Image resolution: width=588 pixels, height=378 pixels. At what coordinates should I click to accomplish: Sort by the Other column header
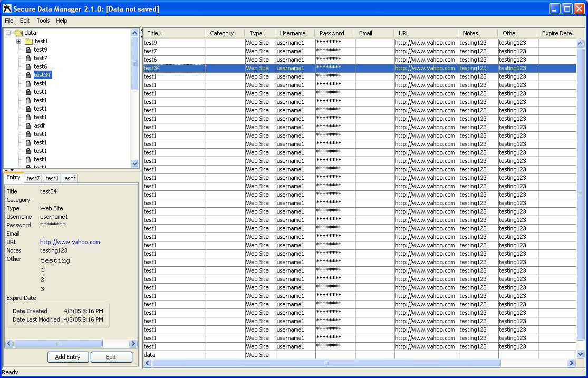(517, 33)
